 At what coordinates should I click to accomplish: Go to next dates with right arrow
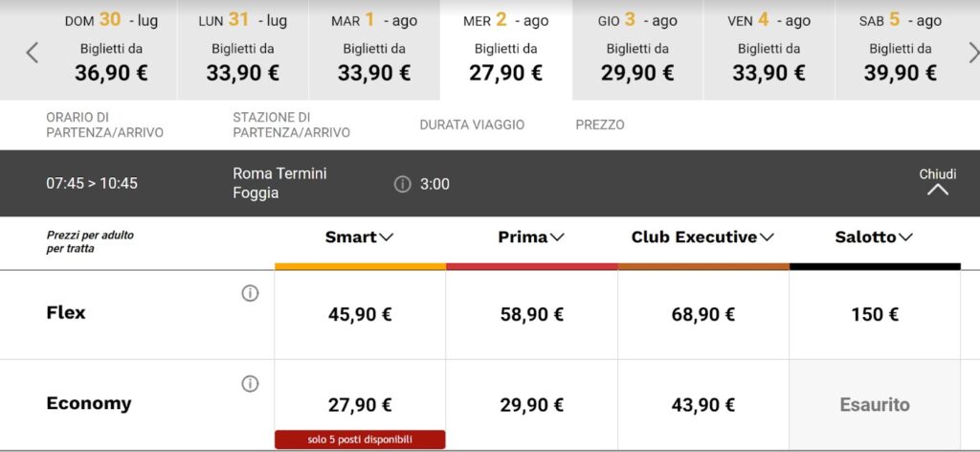pyautogui.click(x=973, y=53)
